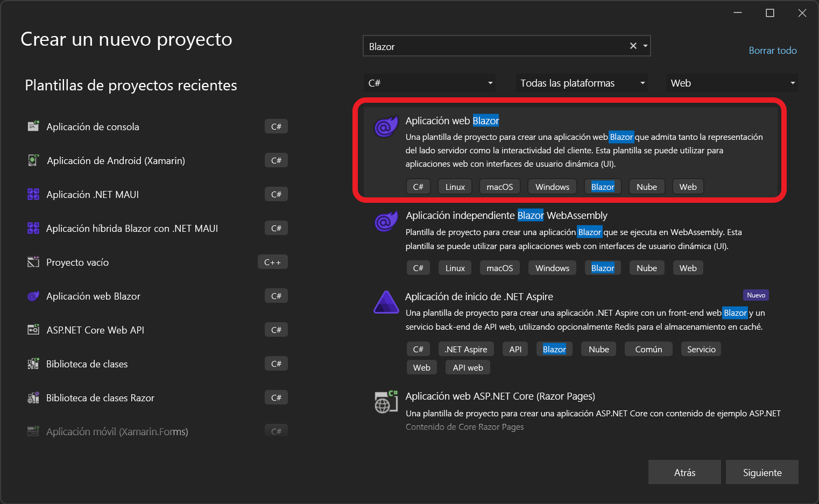The image size is (819, 504).
Task: Select Aplicación de inicio de .NET Aspire title
Action: click(479, 296)
